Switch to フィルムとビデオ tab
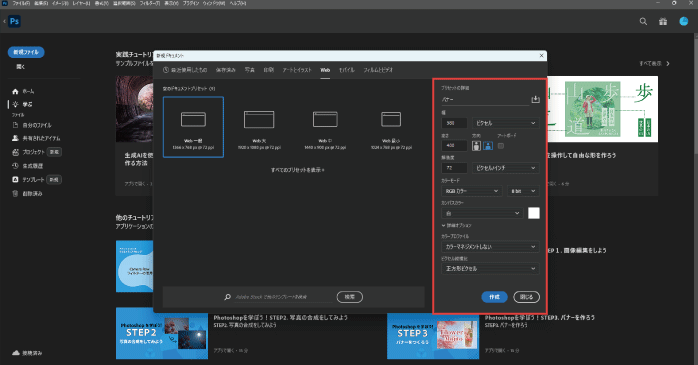The width and height of the screenshot is (698, 365). point(378,70)
